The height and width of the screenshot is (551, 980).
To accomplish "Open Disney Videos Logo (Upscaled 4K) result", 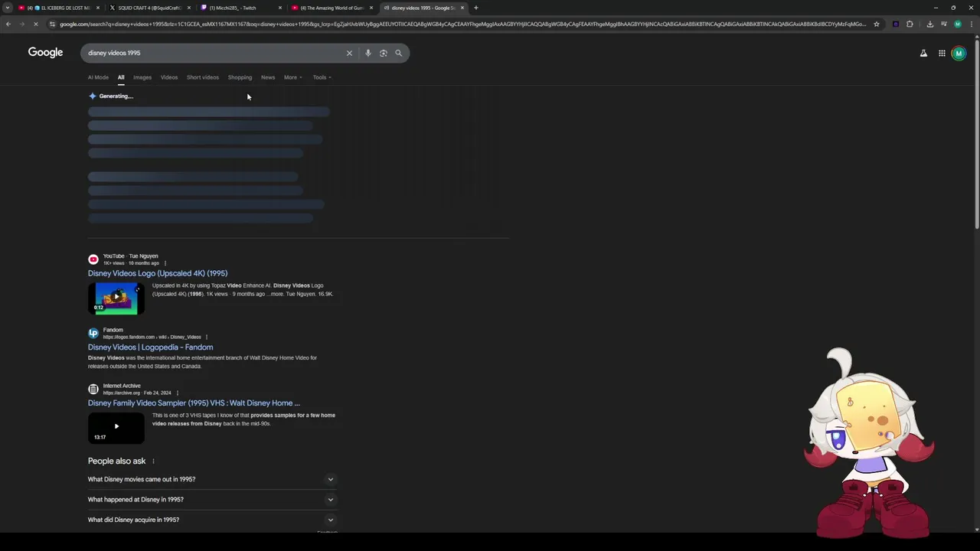I will pos(158,273).
